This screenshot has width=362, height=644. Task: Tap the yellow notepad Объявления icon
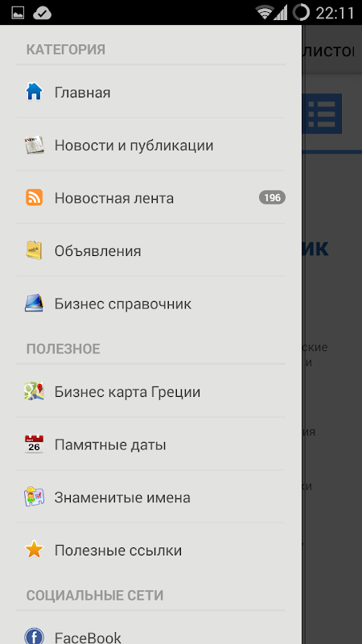(34, 250)
